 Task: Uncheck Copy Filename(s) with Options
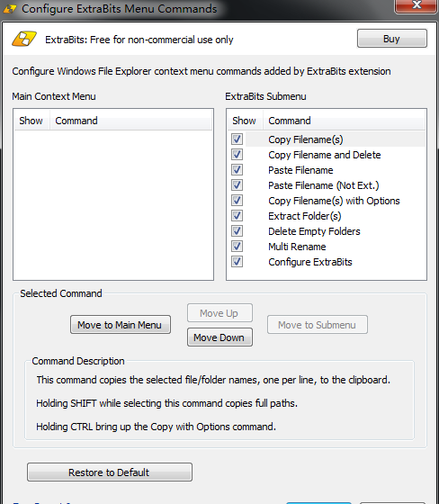pos(237,200)
